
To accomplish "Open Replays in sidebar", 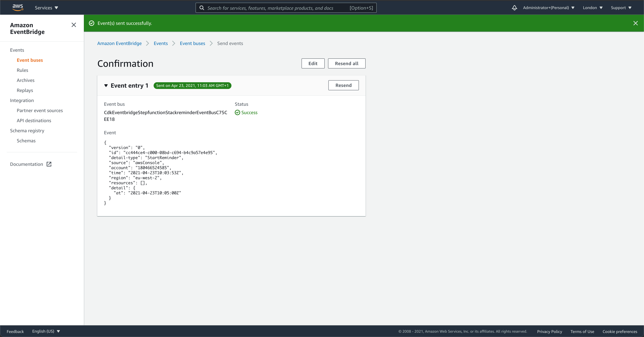I will [25, 90].
